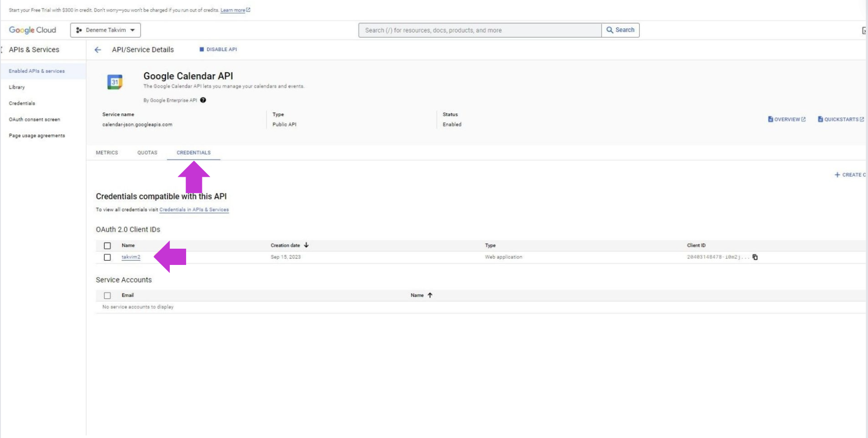Screen dimensions: 868x438
Task: Open help icon beside Google Enterprise API
Action: [203, 100]
